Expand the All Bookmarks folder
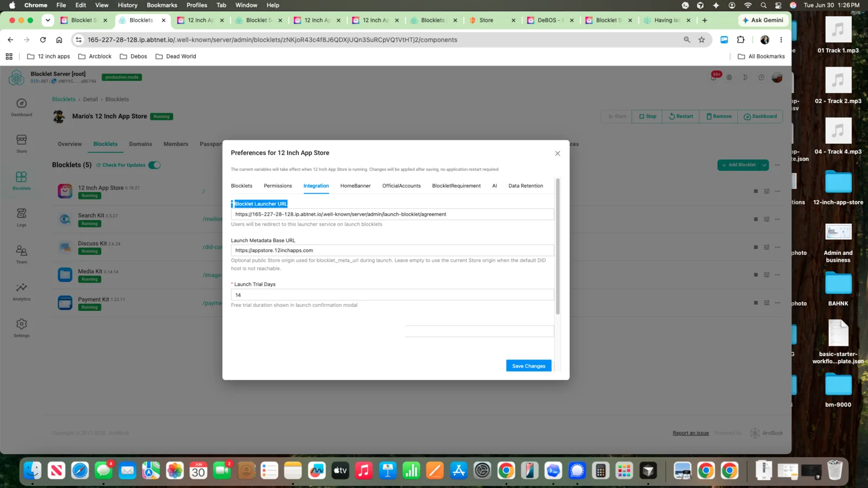868x488 pixels. coord(761,56)
